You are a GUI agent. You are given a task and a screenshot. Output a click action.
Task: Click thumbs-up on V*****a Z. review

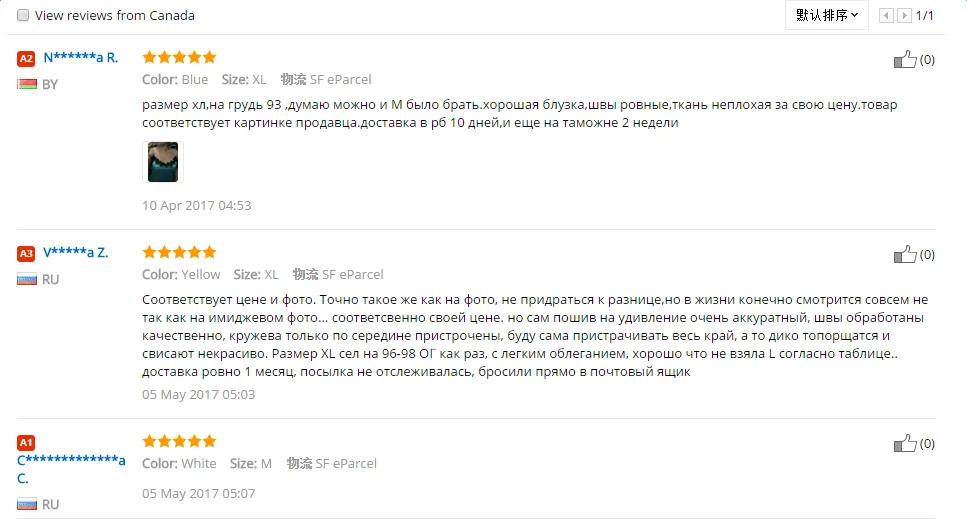(905, 254)
